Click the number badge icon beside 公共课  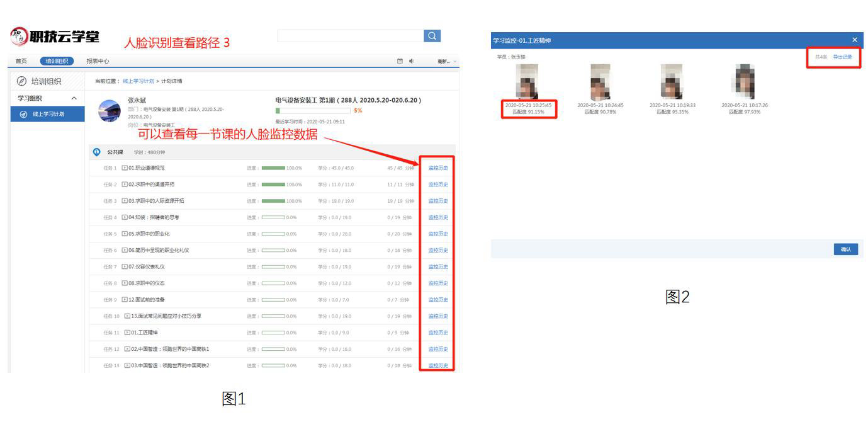click(x=97, y=152)
